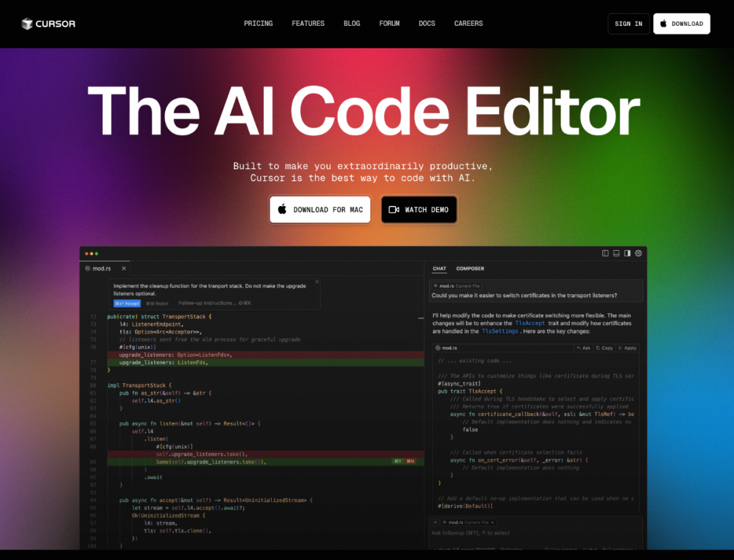Click the yellow minimize traffic light
734x560 pixels.
91,253
